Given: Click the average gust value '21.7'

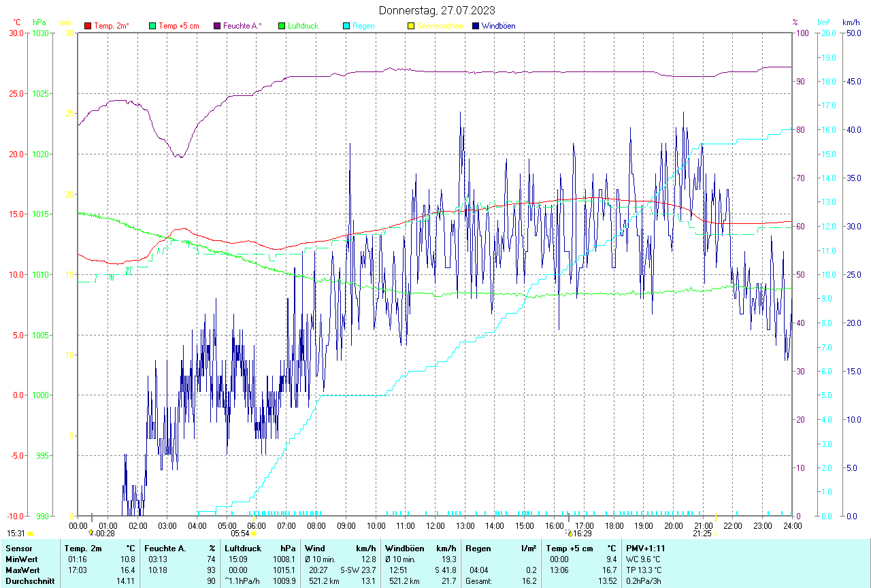Looking at the screenshot, I should click(448, 581).
